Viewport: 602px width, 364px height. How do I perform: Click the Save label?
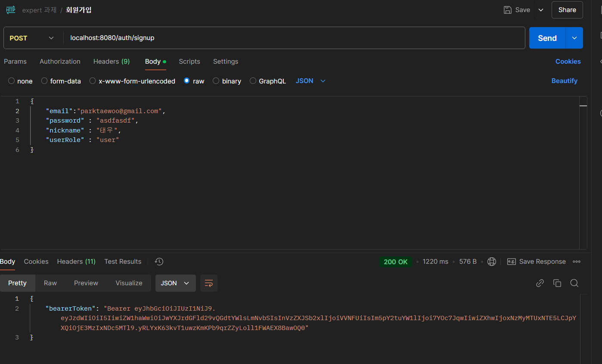coord(522,10)
